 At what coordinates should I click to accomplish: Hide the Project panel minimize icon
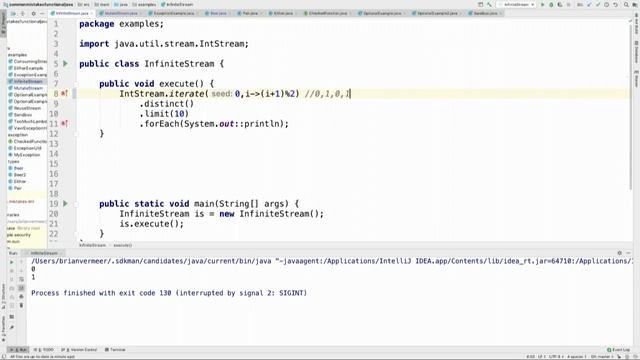click(x=42, y=13)
